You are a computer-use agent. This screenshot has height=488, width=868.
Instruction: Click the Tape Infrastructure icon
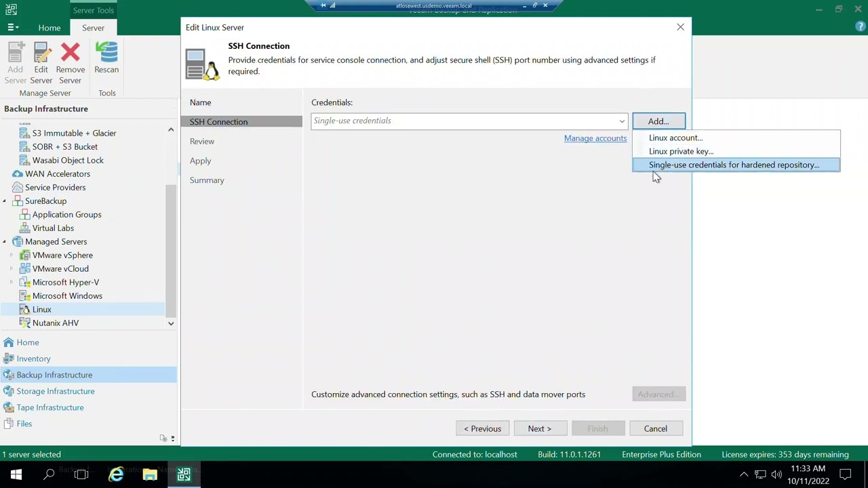pyautogui.click(x=8, y=407)
